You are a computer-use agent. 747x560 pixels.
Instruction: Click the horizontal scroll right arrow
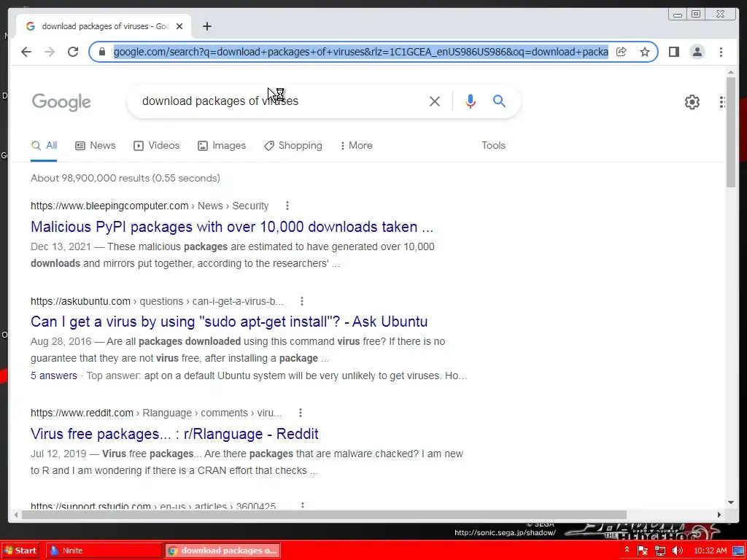pyautogui.click(x=719, y=515)
